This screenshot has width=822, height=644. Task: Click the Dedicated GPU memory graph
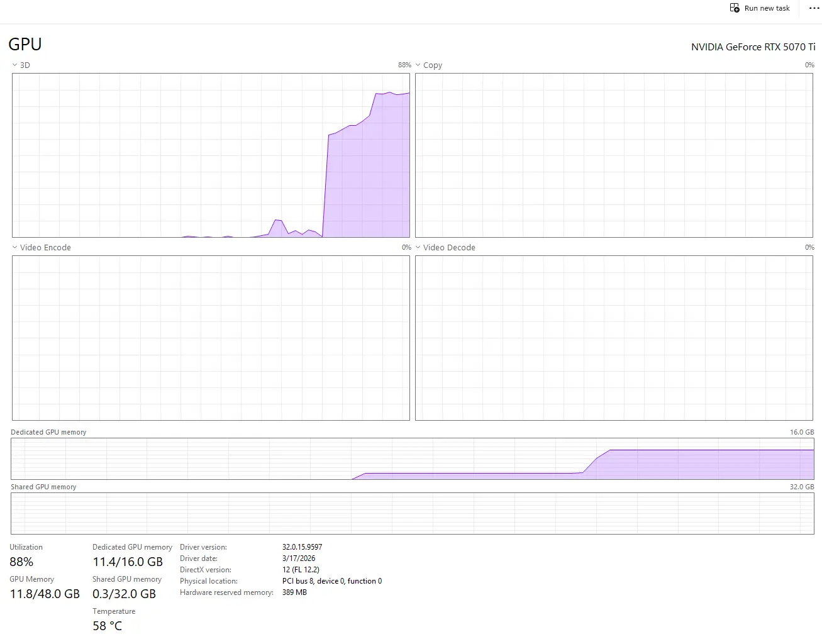pyautogui.click(x=413, y=459)
